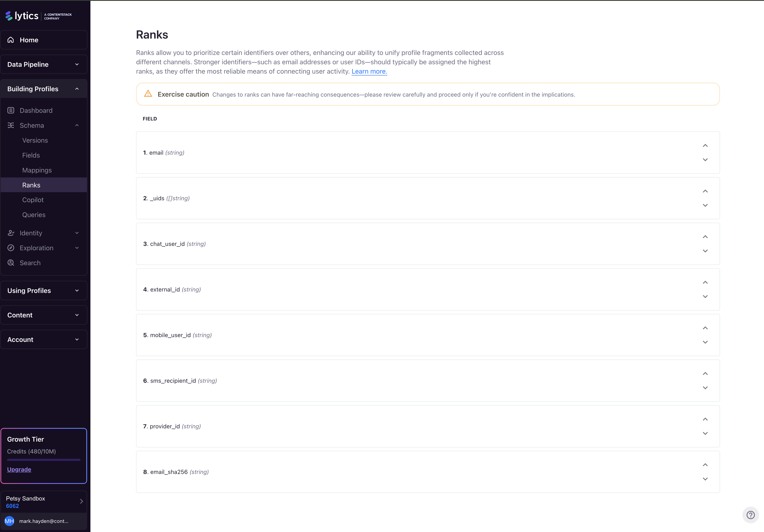Click the '6. sms_recipient_id' field text
The image size is (764, 532).
coord(169,381)
